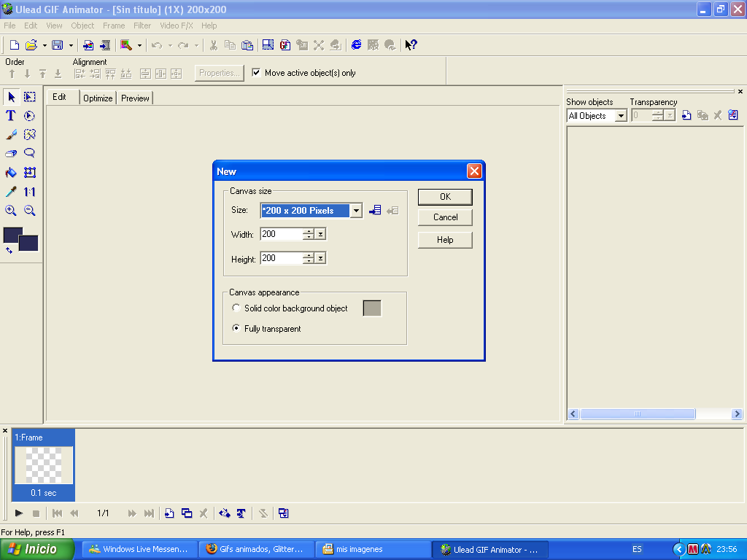The height and width of the screenshot is (560, 747).
Task: Open the Show objects All Objects dropdown
Action: pyautogui.click(x=621, y=116)
